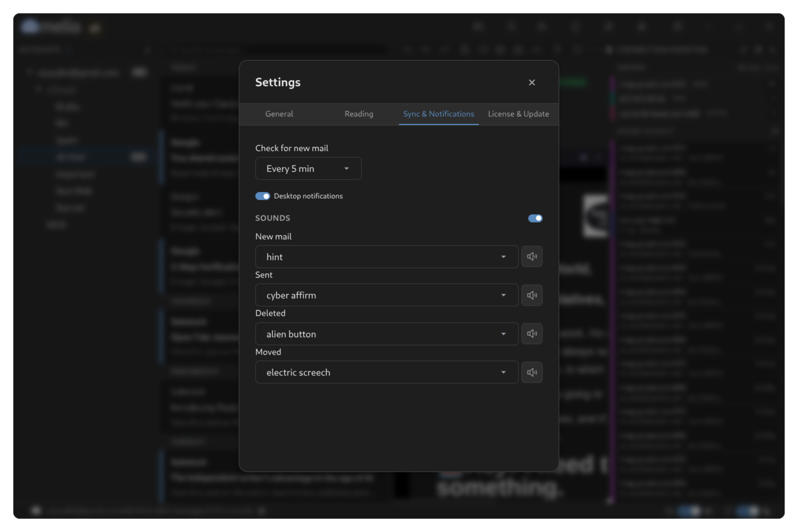This screenshot has width=798, height=532.
Task: Open the New mail sound dropdown
Action: click(387, 257)
